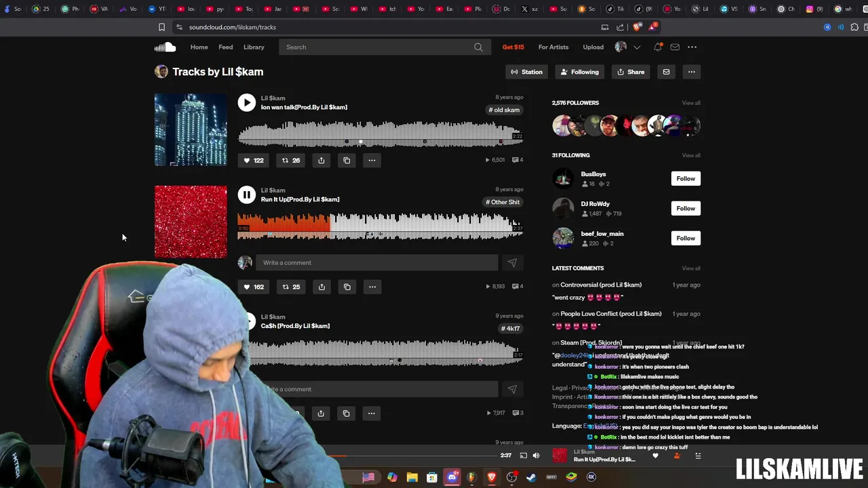868x488 pixels.
Task: Click Share button for the profile
Action: click(631, 72)
